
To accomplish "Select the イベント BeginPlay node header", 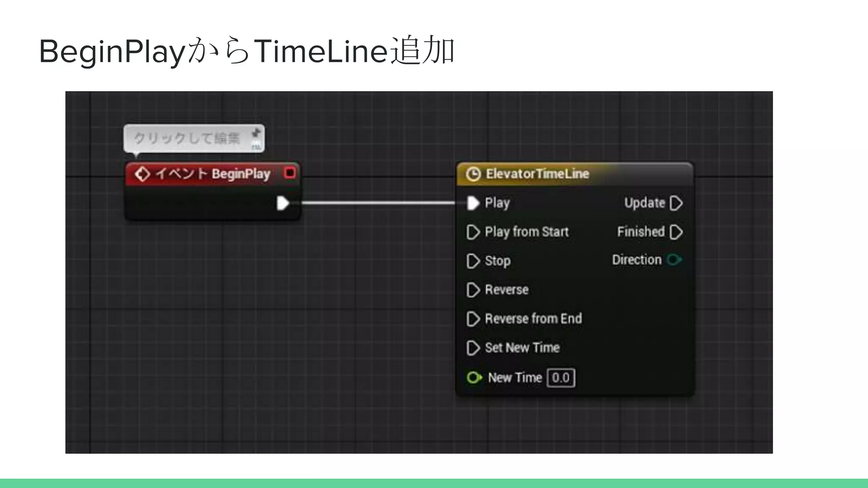I will click(x=213, y=174).
